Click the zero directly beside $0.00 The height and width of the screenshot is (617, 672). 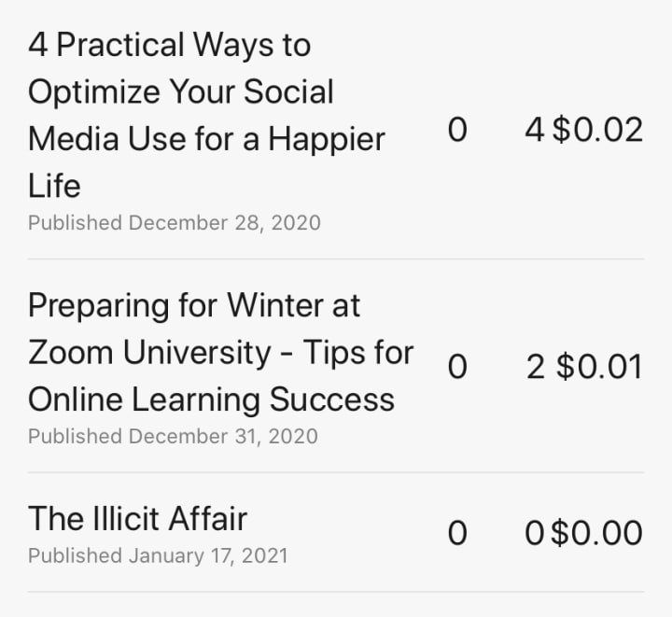coord(534,533)
